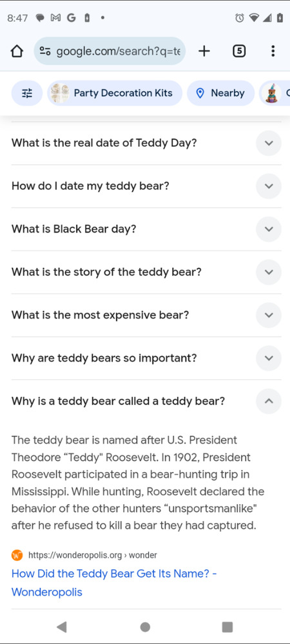The width and height of the screenshot is (290, 644).
Task: Tap the site info icon in address bar
Action: (44, 52)
